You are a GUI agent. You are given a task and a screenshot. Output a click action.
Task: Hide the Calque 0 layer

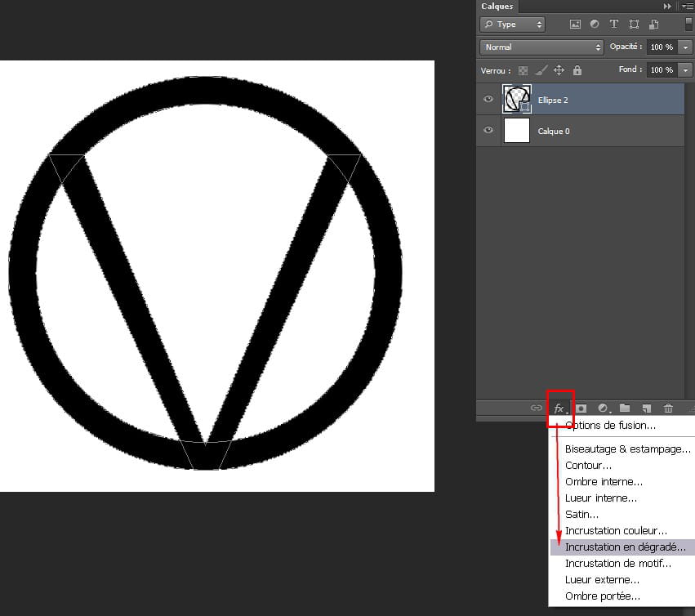click(x=488, y=130)
